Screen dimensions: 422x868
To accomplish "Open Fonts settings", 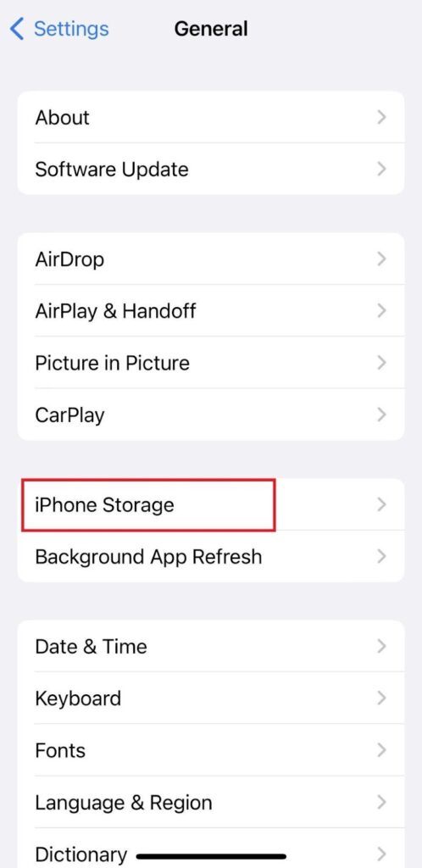I will pyautogui.click(x=211, y=750).
